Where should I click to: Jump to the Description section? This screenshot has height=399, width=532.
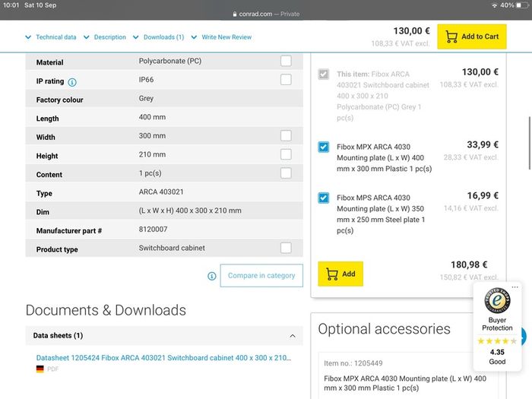click(x=110, y=37)
